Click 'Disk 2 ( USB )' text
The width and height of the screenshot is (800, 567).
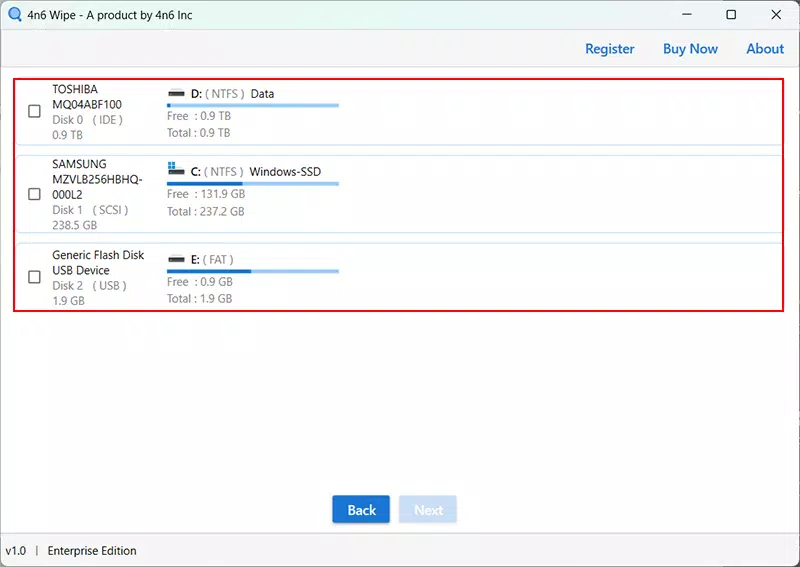(x=89, y=286)
